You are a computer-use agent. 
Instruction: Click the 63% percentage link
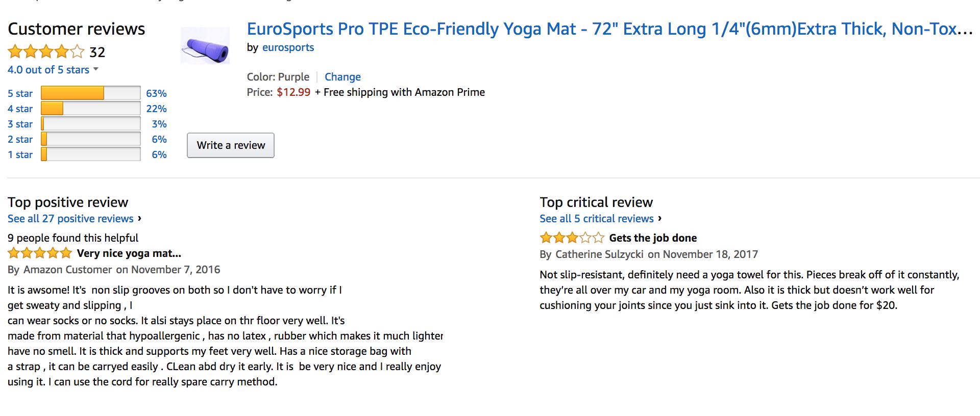(156, 93)
